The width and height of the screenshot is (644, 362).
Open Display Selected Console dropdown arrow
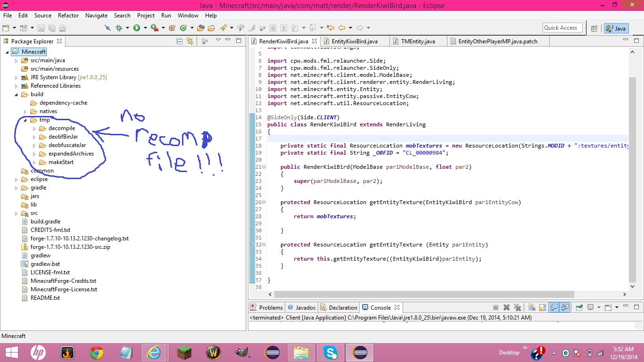(599, 307)
